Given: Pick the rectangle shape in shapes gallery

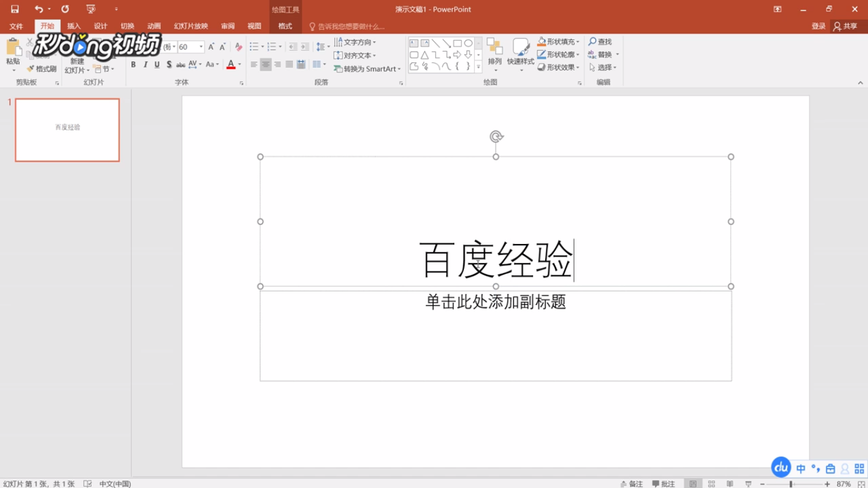Looking at the screenshot, I should (x=458, y=43).
